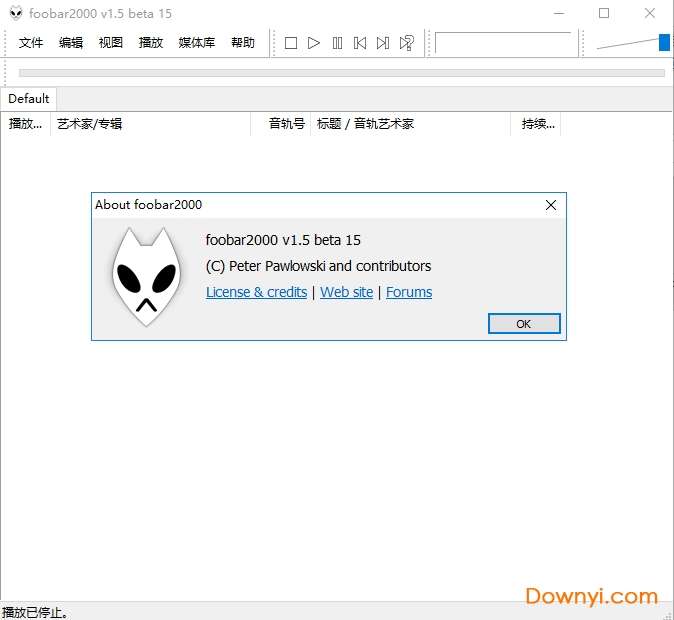Click the playback seek bar
This screenshot has height=620, width=674.
[x=342, y=73]
